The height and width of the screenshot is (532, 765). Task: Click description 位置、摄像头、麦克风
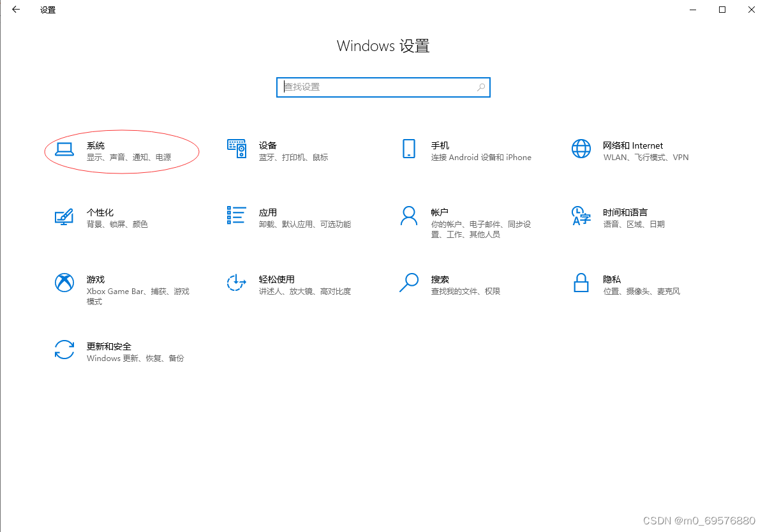click(x=642, y=291)
